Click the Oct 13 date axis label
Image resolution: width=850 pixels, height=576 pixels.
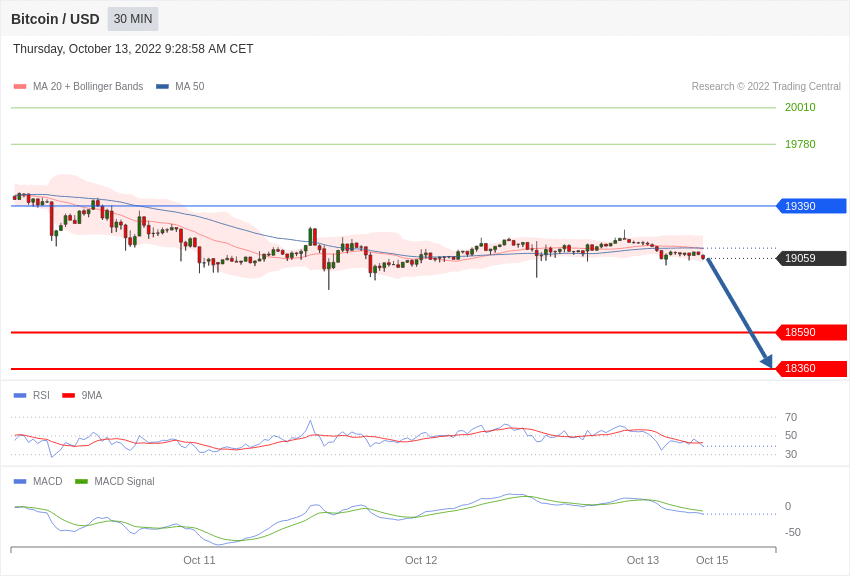(x=642, y=560)
